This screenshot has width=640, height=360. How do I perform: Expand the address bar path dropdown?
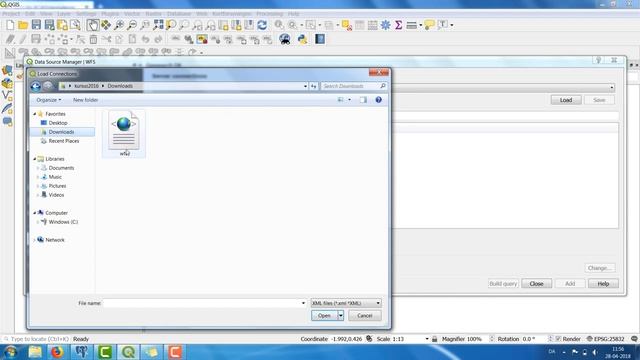305,86
